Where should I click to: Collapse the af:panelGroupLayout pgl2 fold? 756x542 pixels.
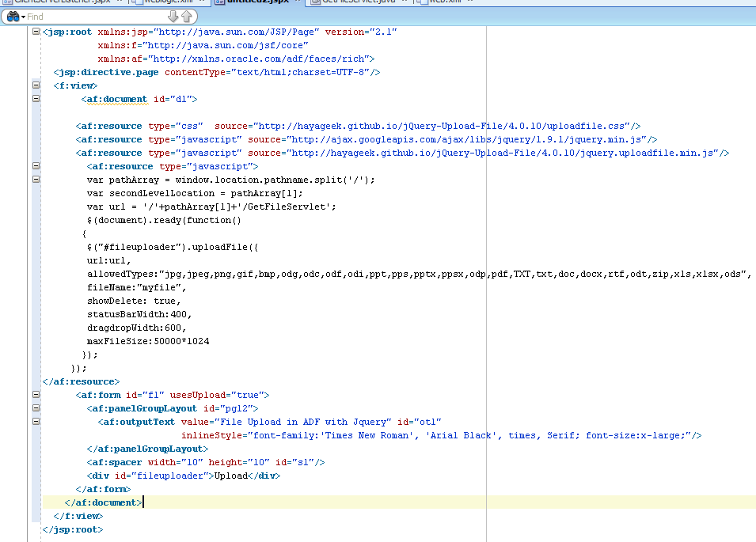36,408
